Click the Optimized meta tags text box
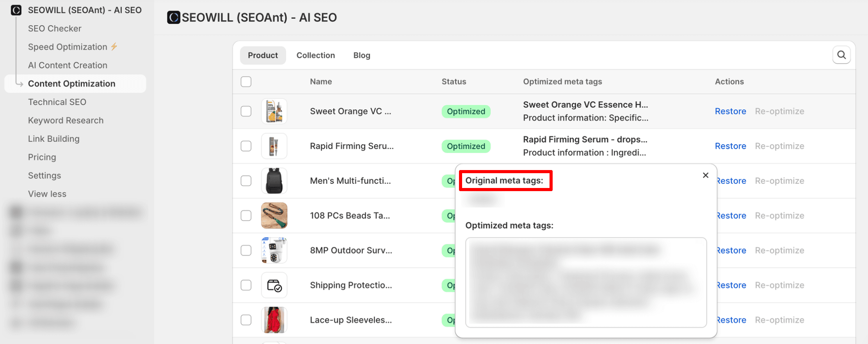Viewport: 868px width, 344px height. click(x=585, y=282)
